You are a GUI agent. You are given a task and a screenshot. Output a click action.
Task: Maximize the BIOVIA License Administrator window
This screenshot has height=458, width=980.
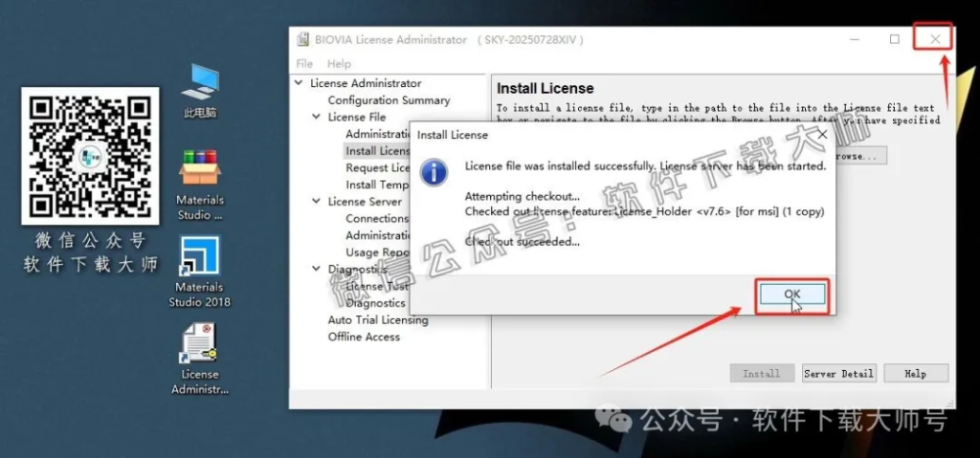point(894,39)
